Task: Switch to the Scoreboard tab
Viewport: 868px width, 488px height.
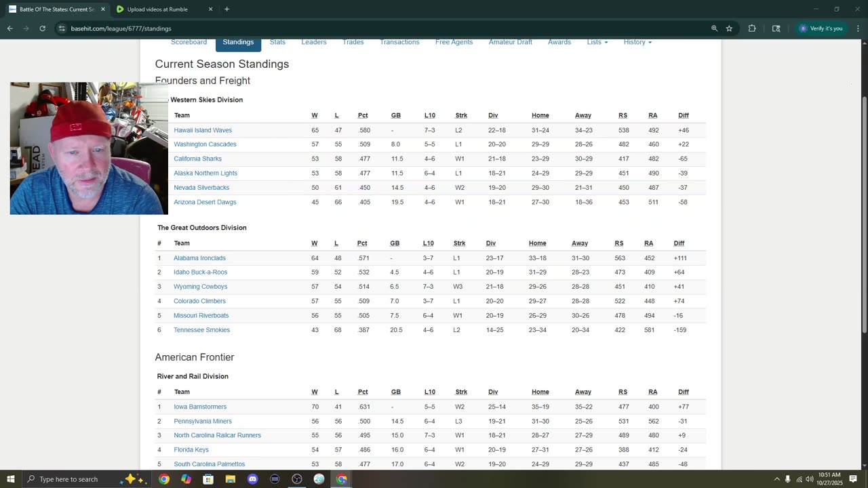Action: [189, 42]
